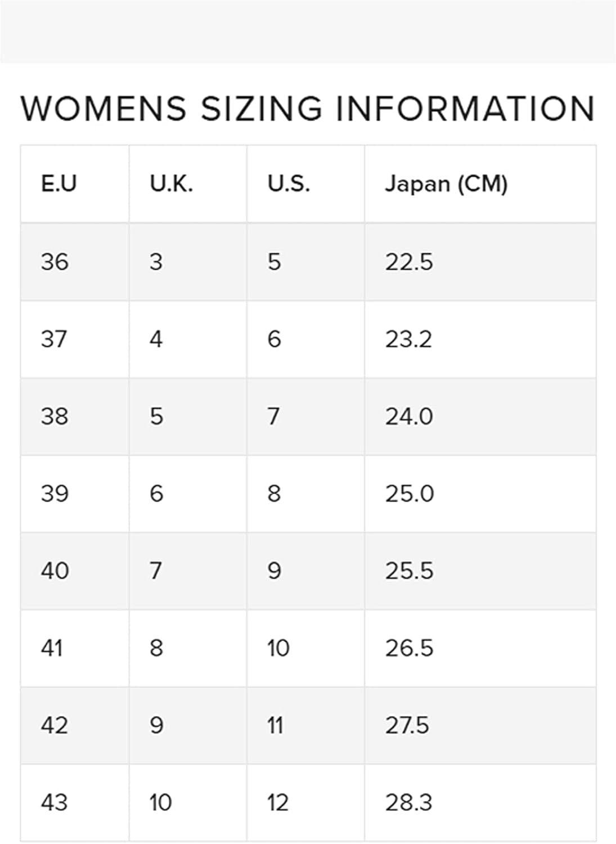Click the gray banner at top
The image size is (616, 844).
click(x=308, y=31)
